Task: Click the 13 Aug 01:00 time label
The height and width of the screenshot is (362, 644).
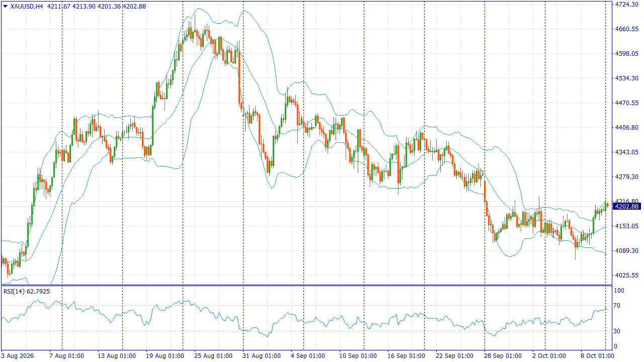Action: pos(116,356)
